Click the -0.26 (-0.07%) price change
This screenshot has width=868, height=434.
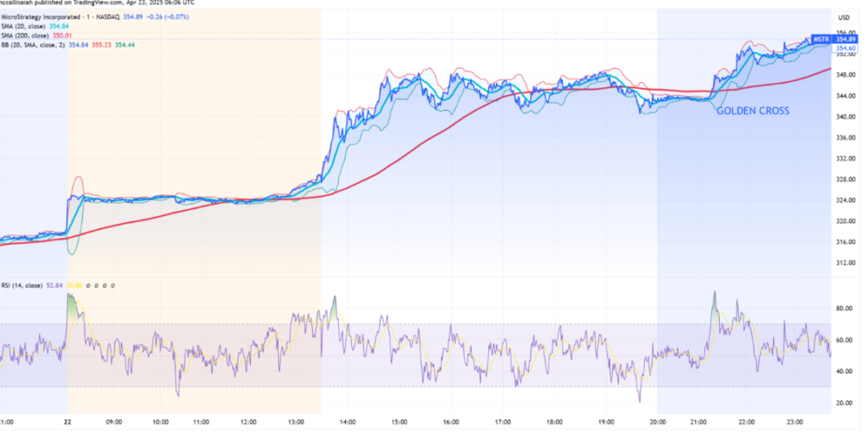coord(167,17)
